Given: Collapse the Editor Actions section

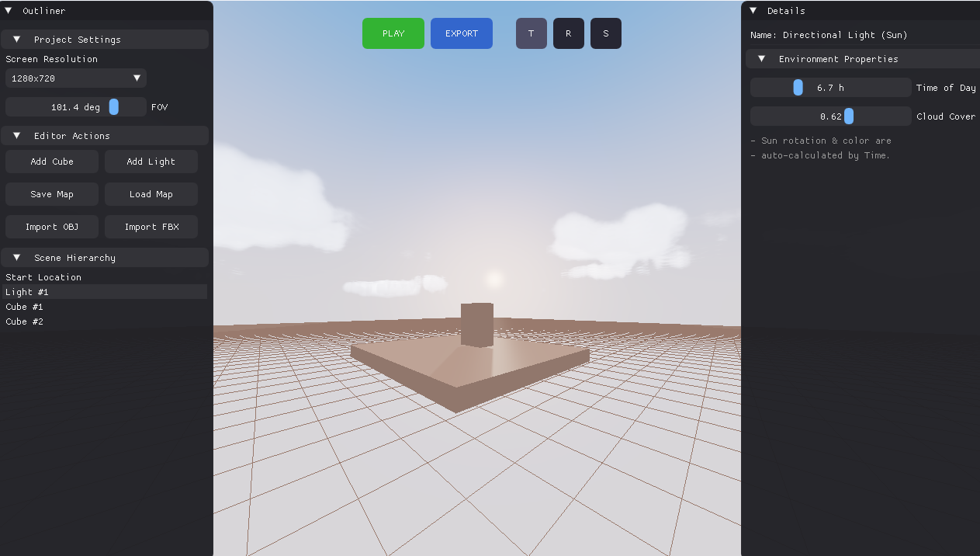Looking at the screenshot, I should 17,136.
